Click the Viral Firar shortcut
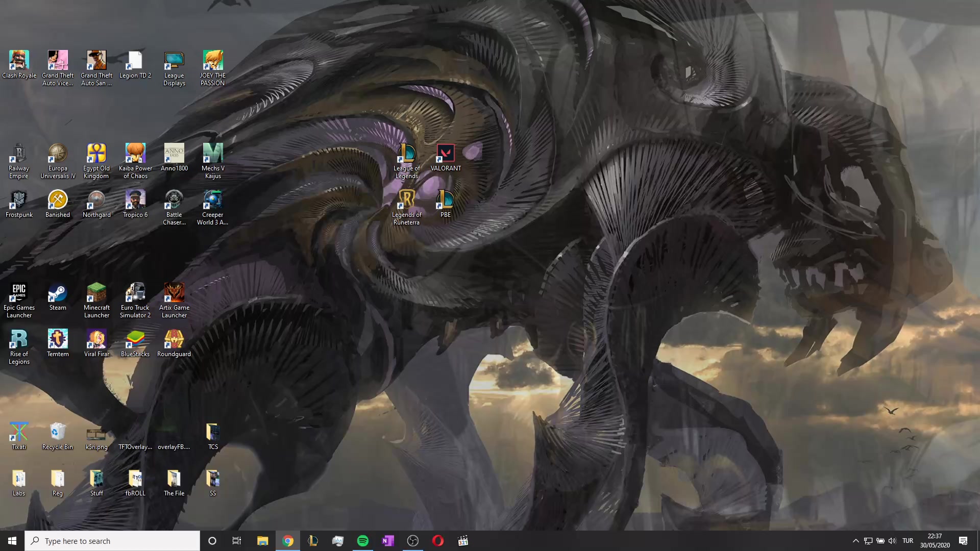Image resolution: width=980 pixels, height=551 pixels. [x=96, y=343]
